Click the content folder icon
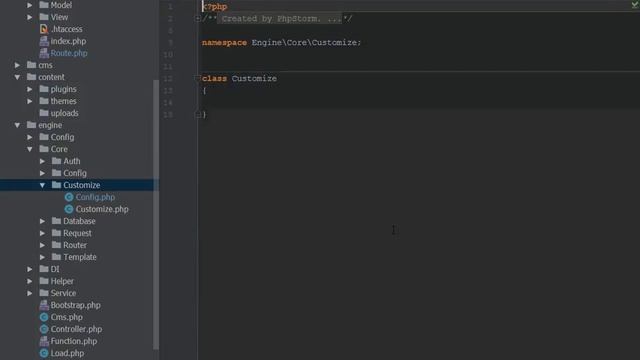The image size is (640, 360). (31, 77)
